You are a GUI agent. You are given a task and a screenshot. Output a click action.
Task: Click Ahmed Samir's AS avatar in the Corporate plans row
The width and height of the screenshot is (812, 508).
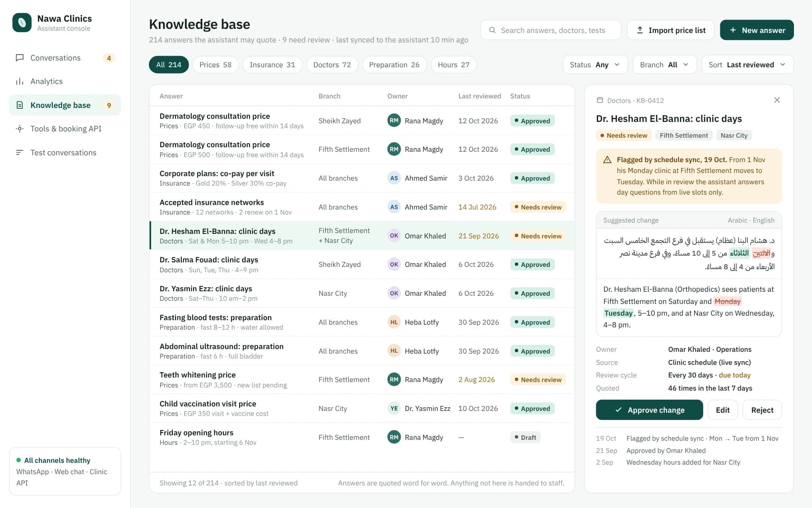coord(394,178)
